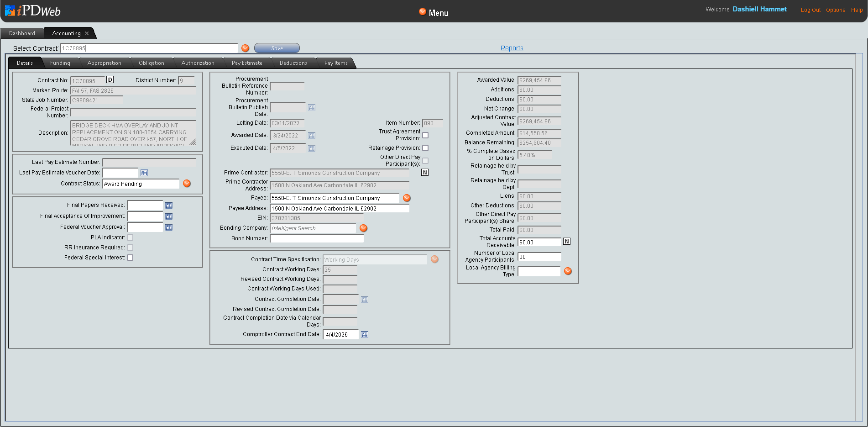The width and height of the screenshot is (868, 427).
Task: Click the Save button
Action: (x=277, y=48)
